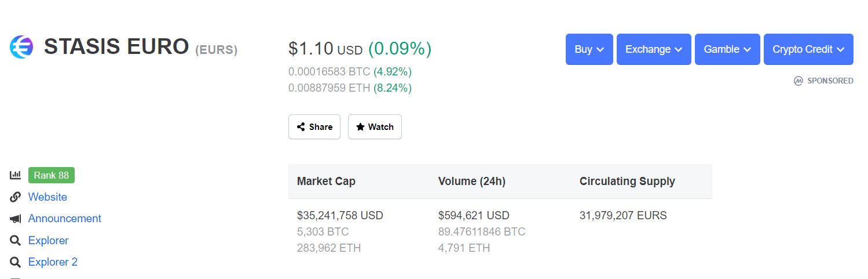
Task: Click the megaphone icon beside Announcement
Action: point(16,219)
